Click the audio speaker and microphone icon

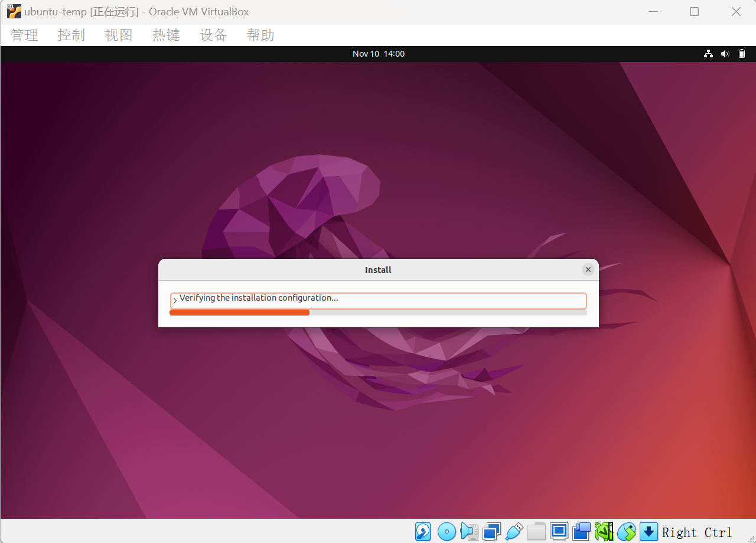(x=470, y=532)
